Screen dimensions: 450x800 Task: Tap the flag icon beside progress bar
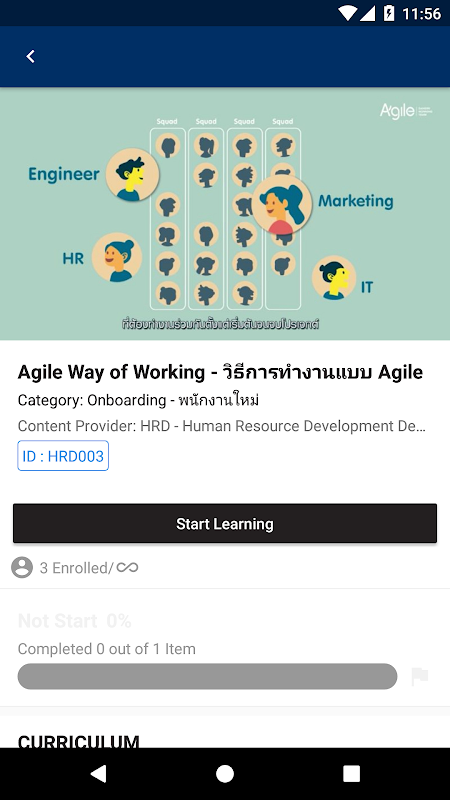click(420, 677)
